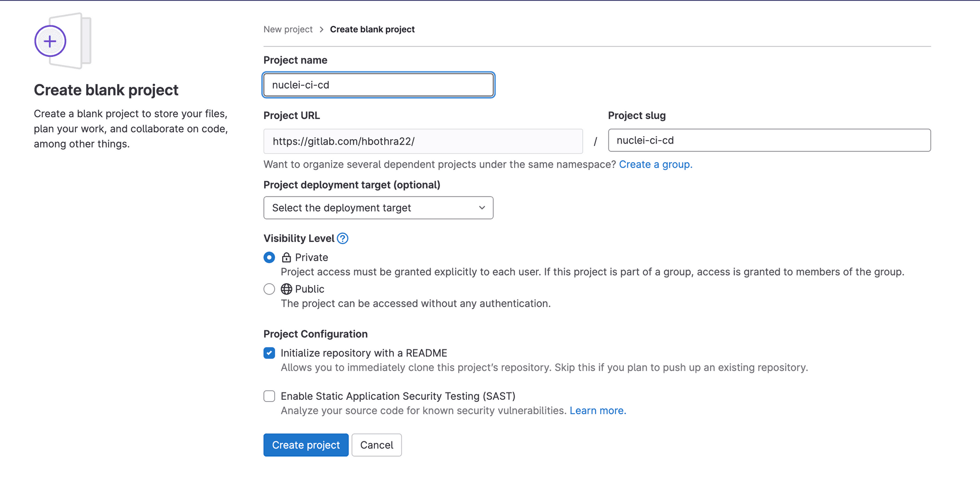Click the Cancel button
980x486 pixels.
376,445
